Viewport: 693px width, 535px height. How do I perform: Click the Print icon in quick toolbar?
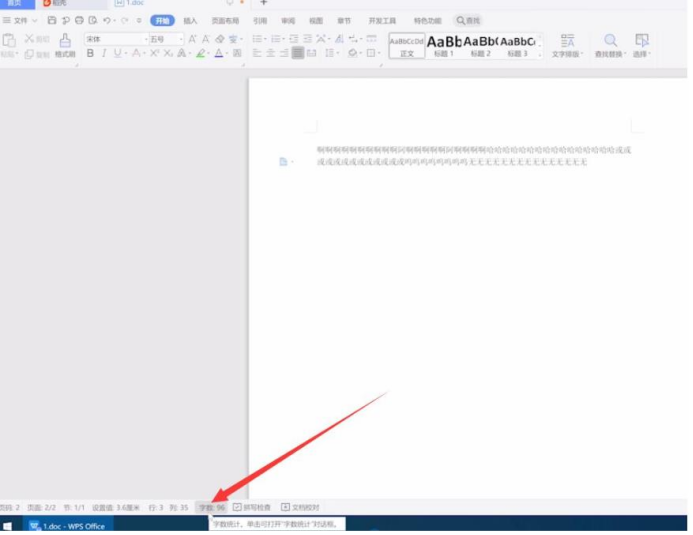coord(79,20)
